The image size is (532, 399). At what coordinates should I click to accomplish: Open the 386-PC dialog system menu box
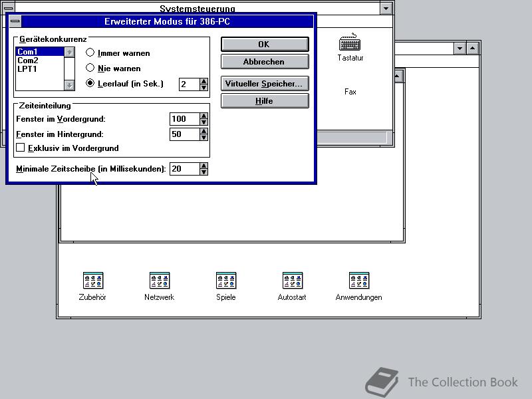coord(15,21)
